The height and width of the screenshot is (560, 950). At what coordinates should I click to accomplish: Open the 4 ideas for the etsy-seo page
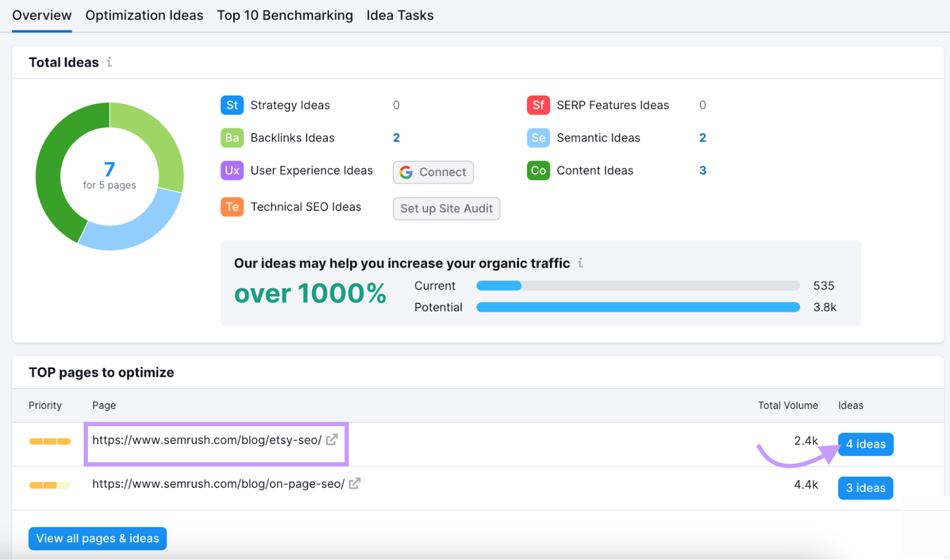[865, 444]
